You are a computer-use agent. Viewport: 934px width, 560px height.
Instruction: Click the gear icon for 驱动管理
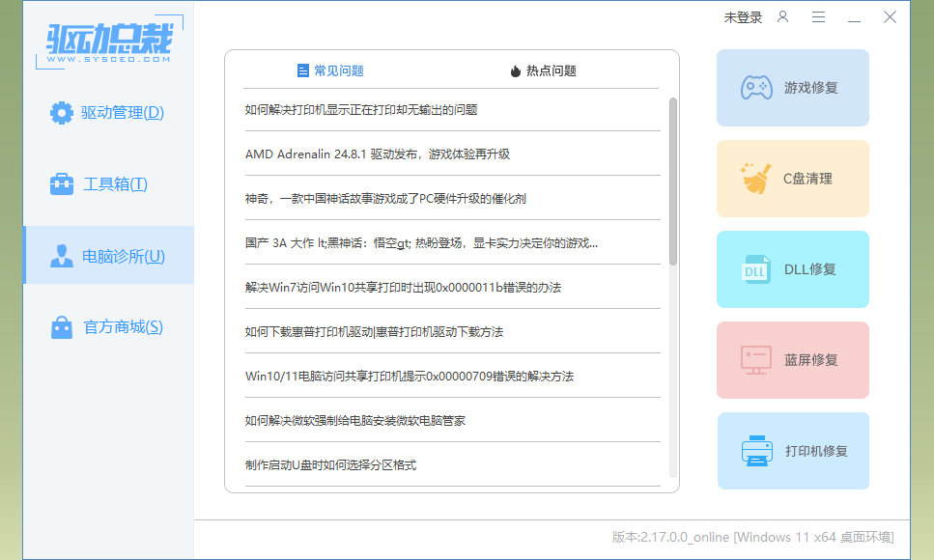coord(62,113)
